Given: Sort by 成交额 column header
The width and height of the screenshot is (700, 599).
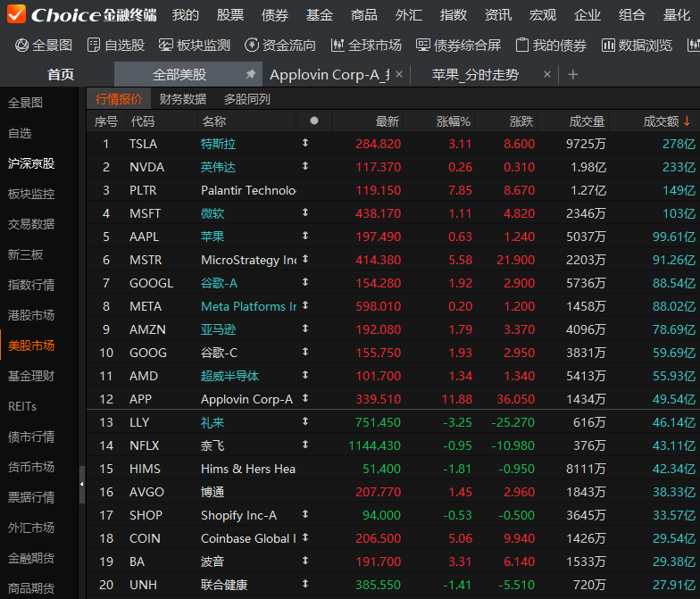Looking at the screenshot, I should [661, 121].
